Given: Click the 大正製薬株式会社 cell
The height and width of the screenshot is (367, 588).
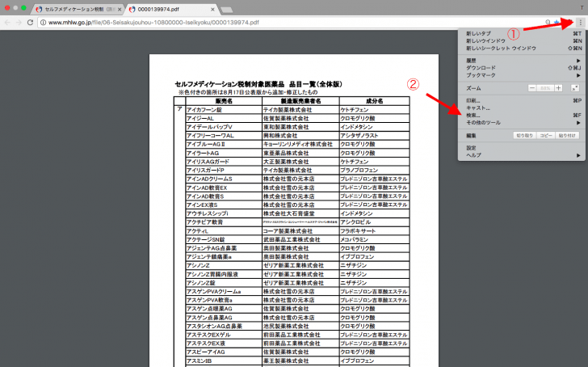Looking at the screenshot, I should coord(300,162).
